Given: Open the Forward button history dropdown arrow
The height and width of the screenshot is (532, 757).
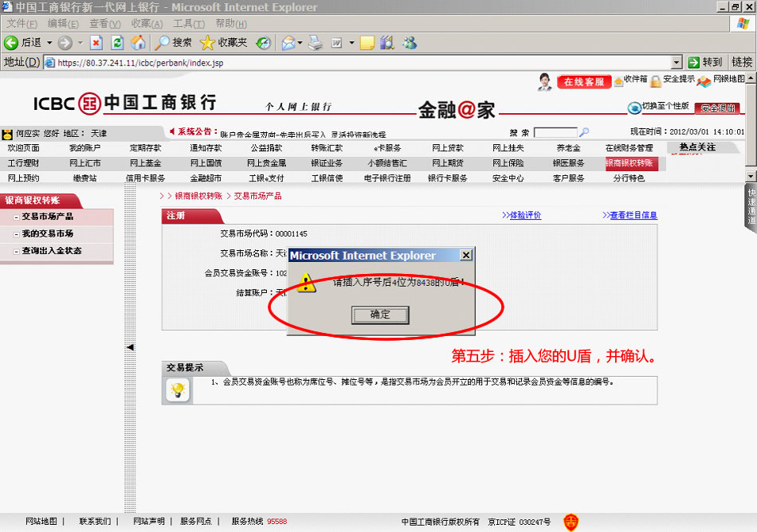Looking at the screenshot, I should point(80,43).
